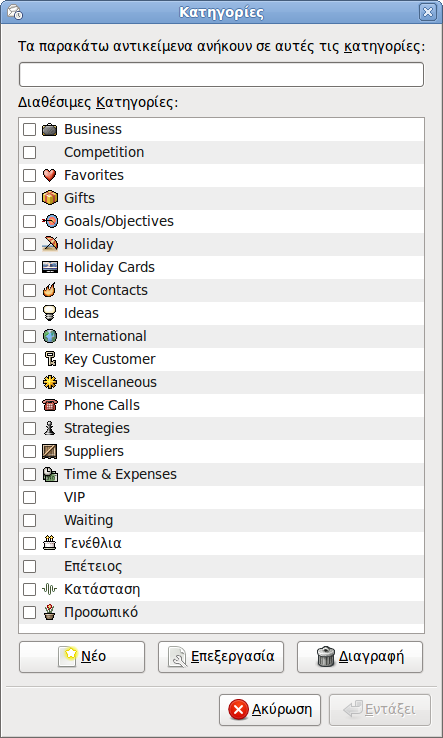Select the chess piece icon for Strategies

click(49, 428)
